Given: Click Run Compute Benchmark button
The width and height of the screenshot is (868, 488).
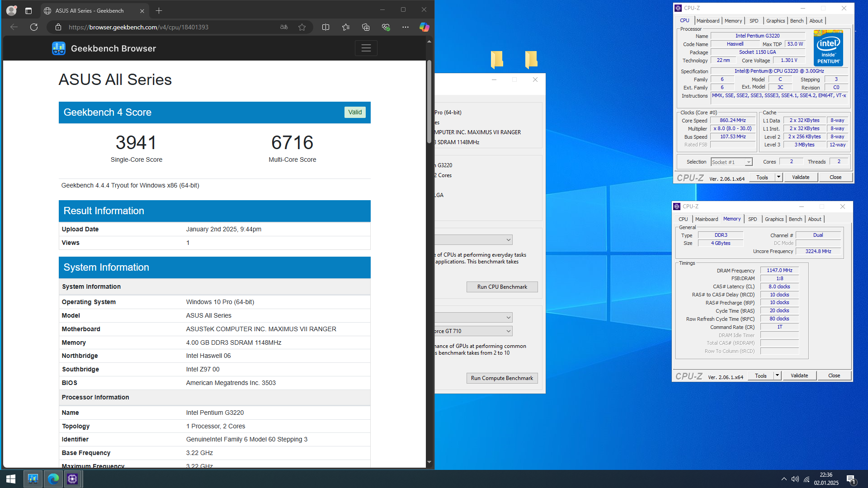Looking at the screenshot, I should click(x=502, y=378).
